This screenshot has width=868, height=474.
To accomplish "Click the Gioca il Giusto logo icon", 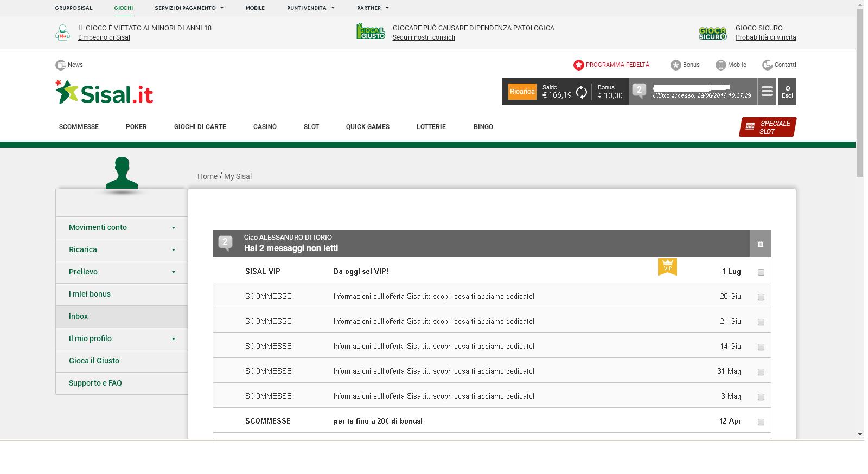I will coord(371,31).
